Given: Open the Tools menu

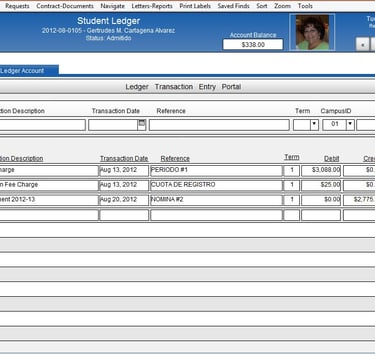Looking at the screenshot, I should [x=305, y=6].
